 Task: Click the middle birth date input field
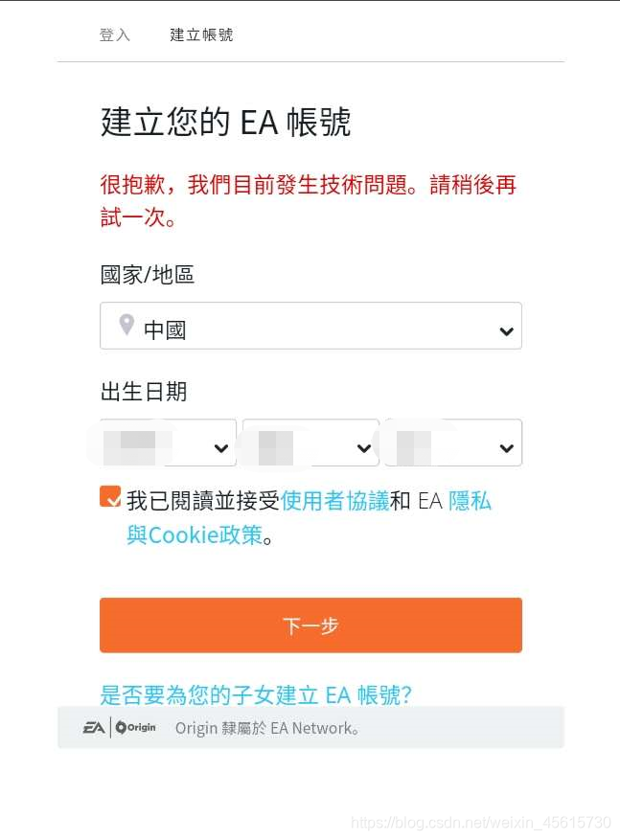pos(310,443)
